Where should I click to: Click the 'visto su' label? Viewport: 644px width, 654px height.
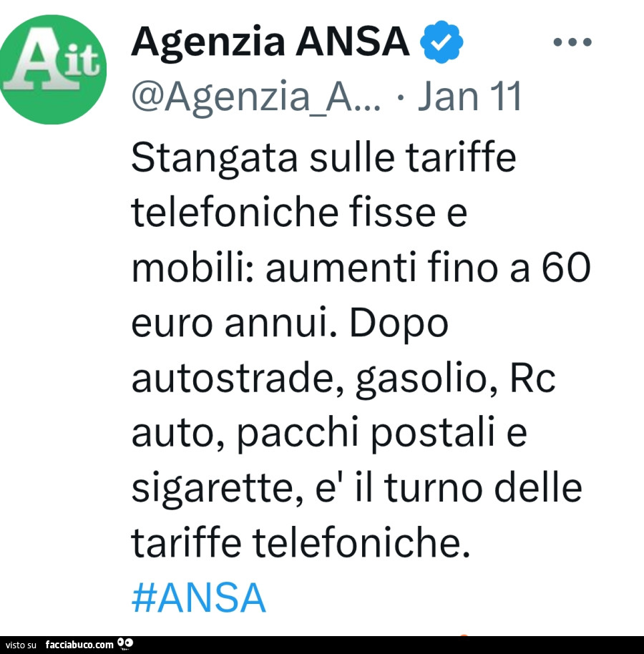pos(21,645)
